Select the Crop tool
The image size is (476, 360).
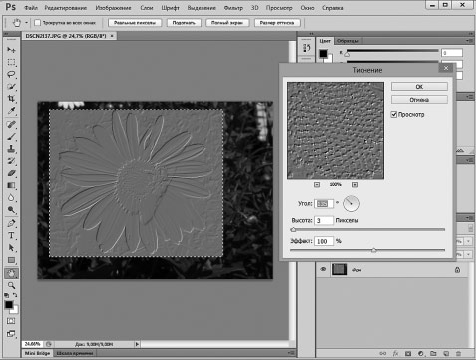click(11, 99)
